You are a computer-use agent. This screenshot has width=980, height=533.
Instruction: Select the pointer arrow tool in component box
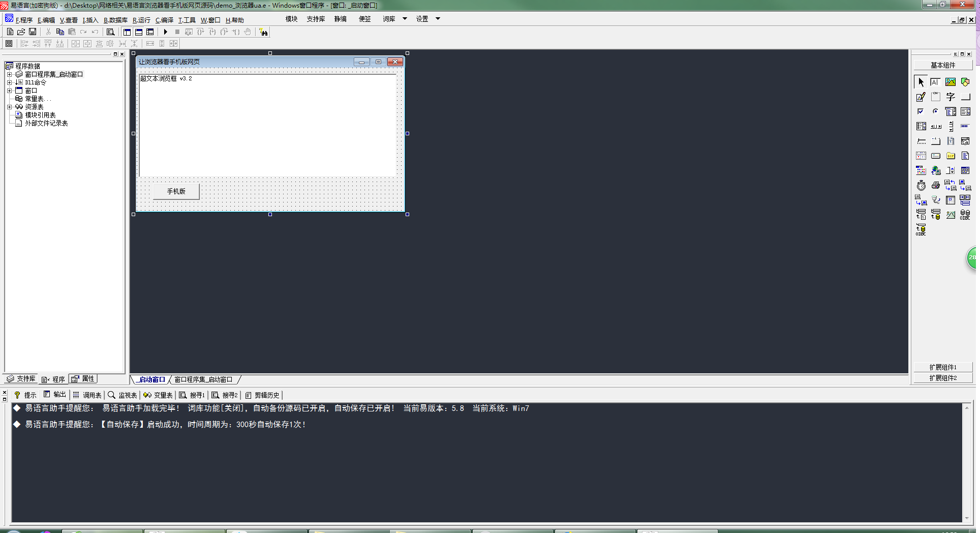(921, 82)
